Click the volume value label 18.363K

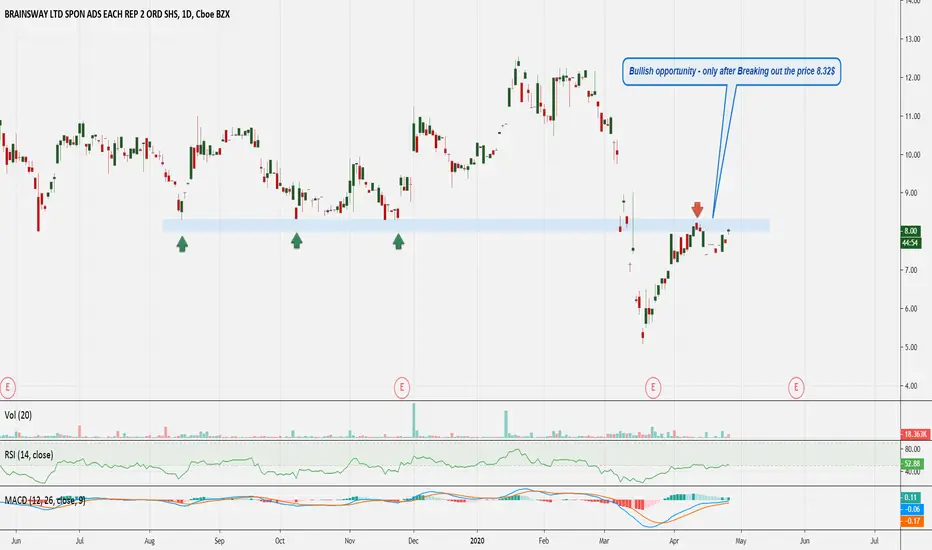click(915, 435)
